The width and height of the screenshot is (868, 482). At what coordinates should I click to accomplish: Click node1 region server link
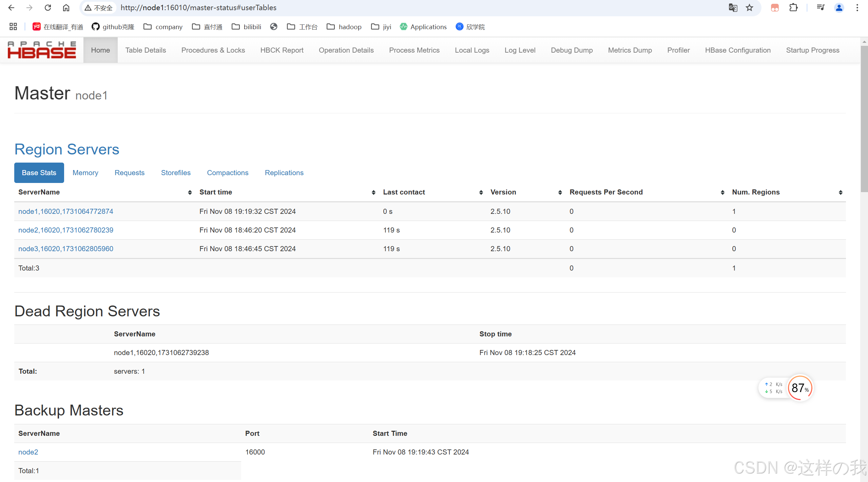click(66, 211)
